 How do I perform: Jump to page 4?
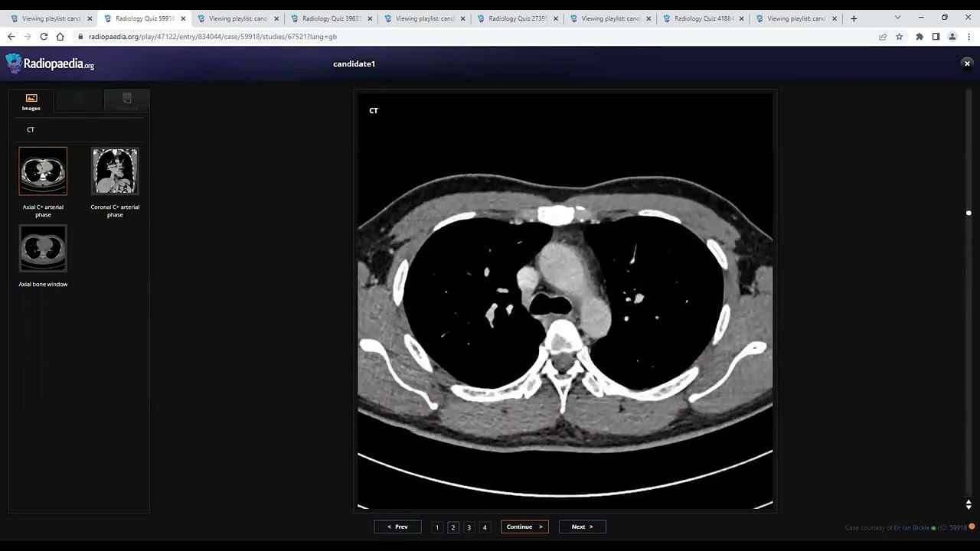(485, 527)
